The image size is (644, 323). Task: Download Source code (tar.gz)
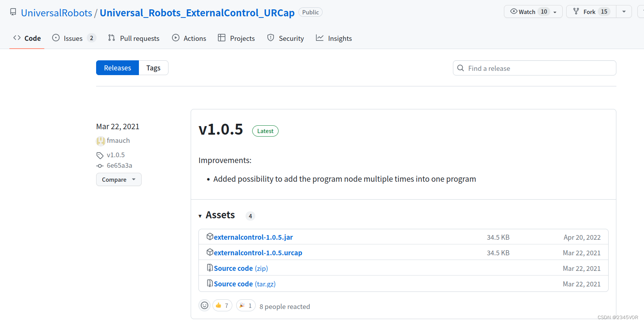pos(245,284)
